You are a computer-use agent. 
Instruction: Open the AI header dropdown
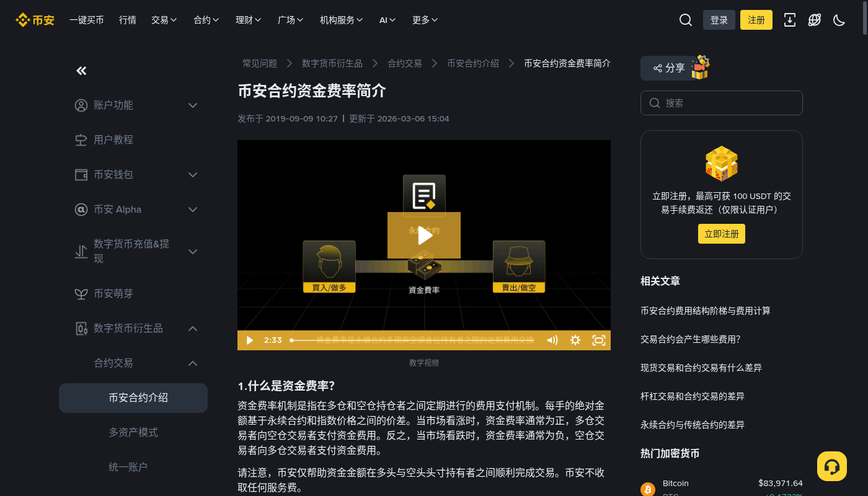387,20
